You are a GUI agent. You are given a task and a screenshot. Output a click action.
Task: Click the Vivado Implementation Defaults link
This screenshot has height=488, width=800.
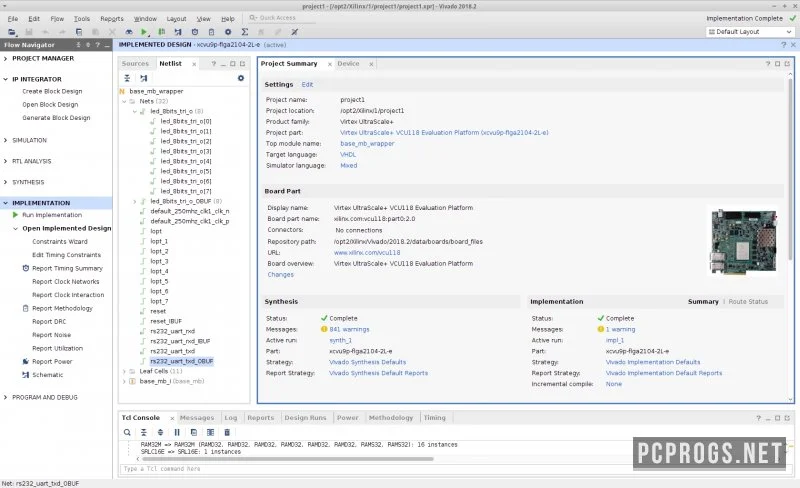click(653, 362)
